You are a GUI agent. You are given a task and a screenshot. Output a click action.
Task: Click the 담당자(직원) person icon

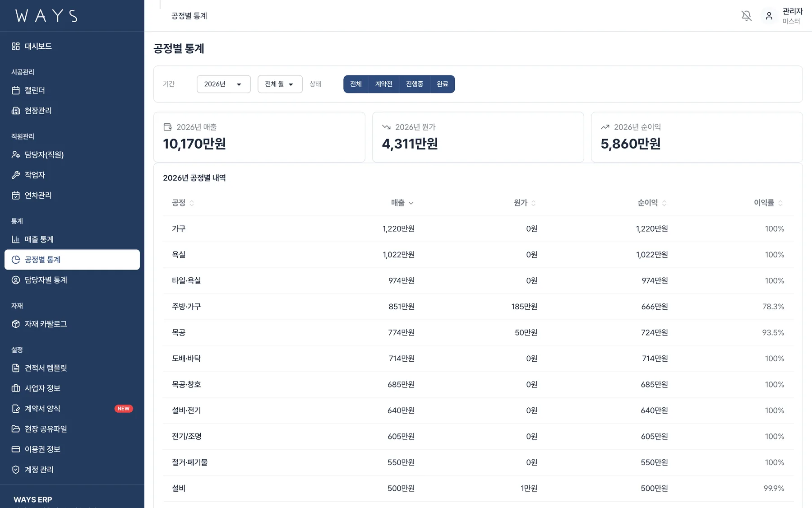(x=16, y=154)
